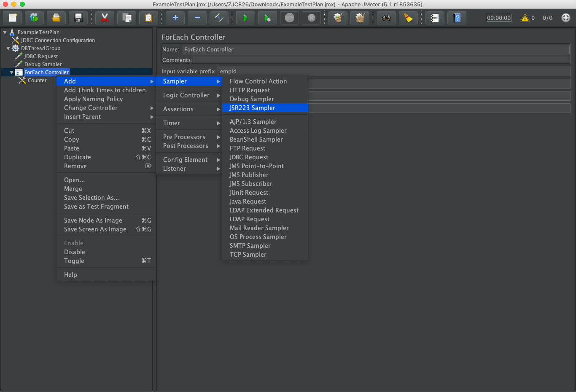
Task: Click the Open file folder icon
Action: pyautogui.click(x=57, y=18)
